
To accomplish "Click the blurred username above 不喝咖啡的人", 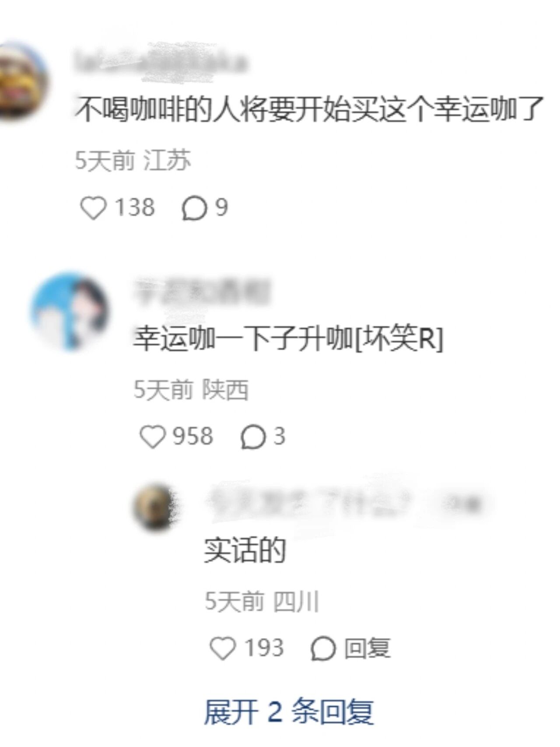I will coord(160,63).
